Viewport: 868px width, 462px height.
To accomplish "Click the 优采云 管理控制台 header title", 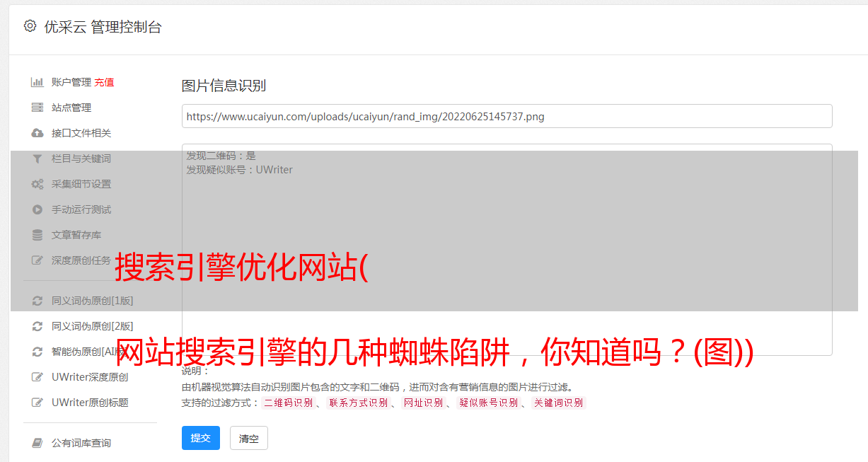I will [103, 27].
